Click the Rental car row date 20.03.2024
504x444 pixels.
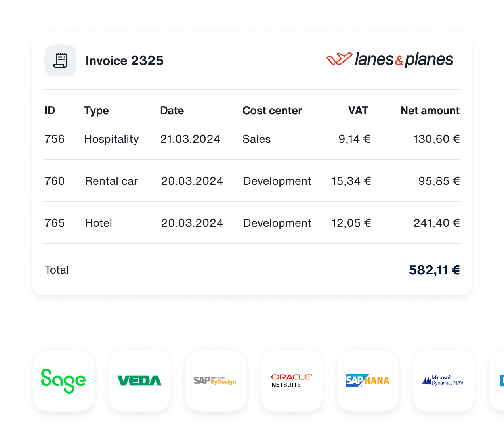click(x=192, y=181)
